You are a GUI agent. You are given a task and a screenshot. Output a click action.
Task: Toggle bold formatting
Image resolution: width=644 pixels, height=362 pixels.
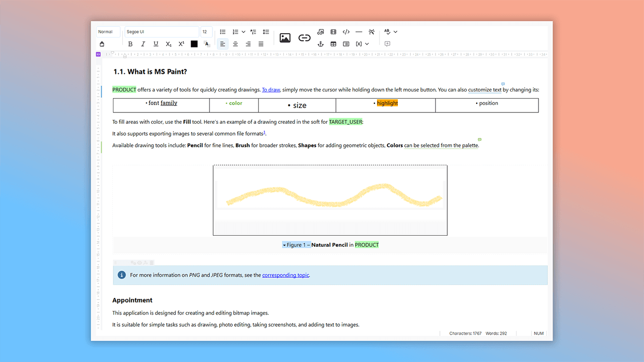pos(130,44)
